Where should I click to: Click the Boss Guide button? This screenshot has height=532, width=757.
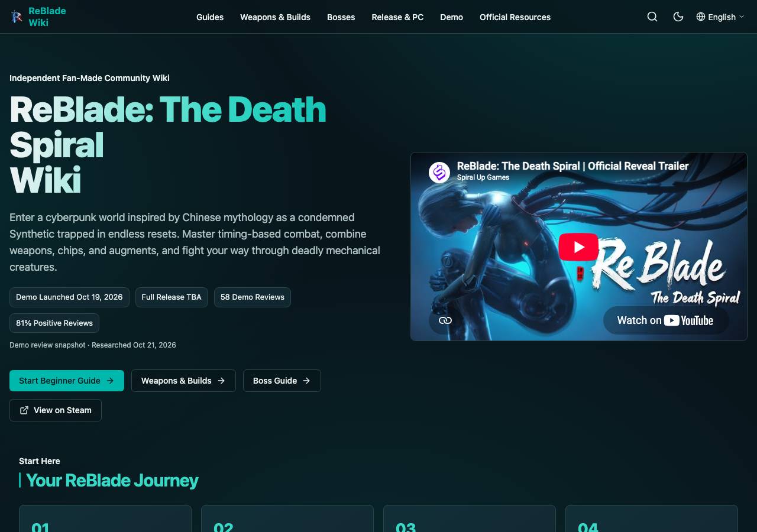click(282, 381)
